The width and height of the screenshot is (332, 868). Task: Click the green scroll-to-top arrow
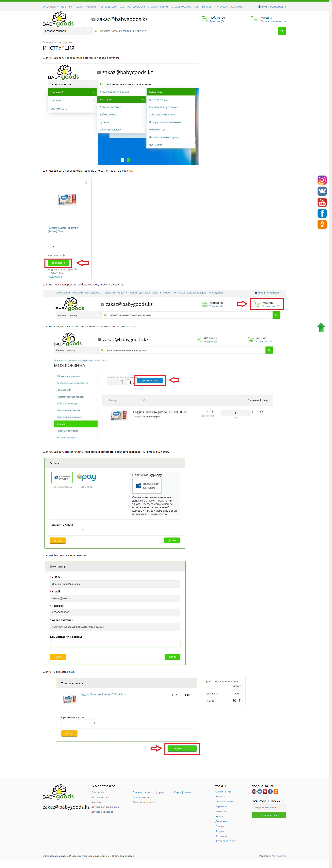pos(321,327)
